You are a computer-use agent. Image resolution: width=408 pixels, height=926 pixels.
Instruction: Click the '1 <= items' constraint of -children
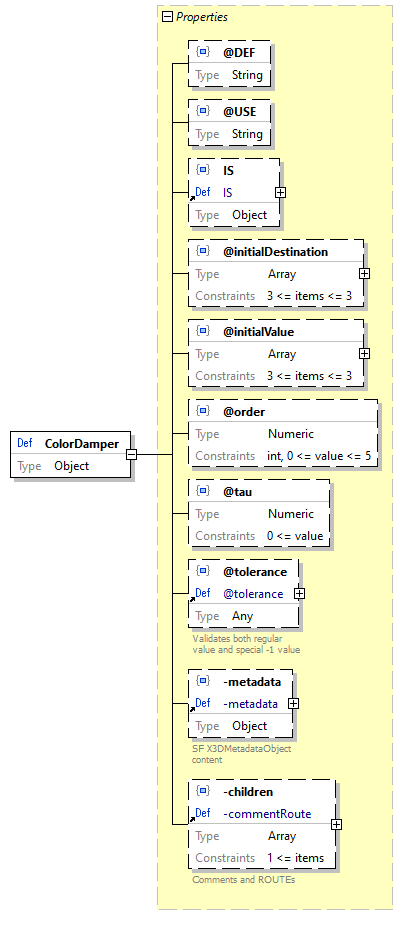point(296,857)
